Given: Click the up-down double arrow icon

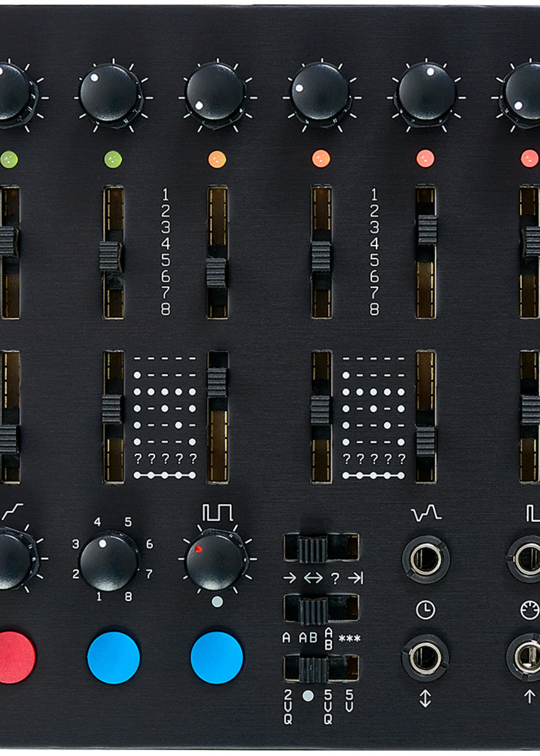Looking at the screenshot, I should (x=425, y=698).
